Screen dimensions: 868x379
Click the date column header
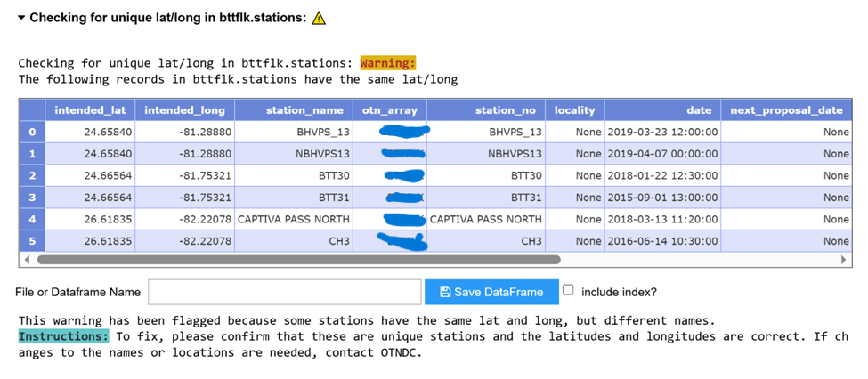click(x=662, y=110)
